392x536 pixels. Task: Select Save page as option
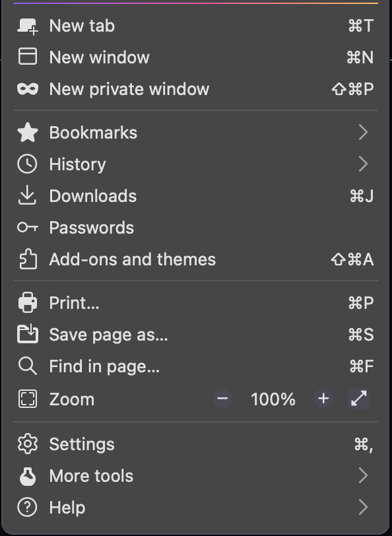point(107,334)
